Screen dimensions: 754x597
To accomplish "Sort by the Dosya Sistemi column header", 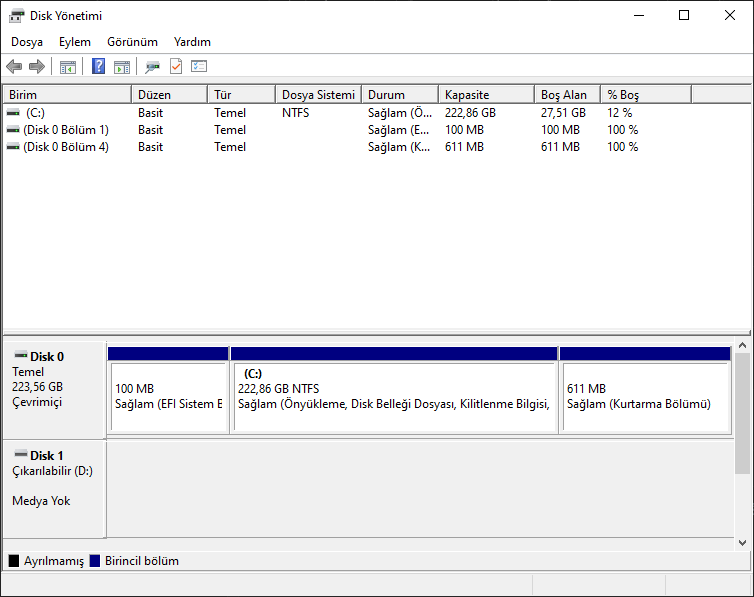I will tap(318, 94).
